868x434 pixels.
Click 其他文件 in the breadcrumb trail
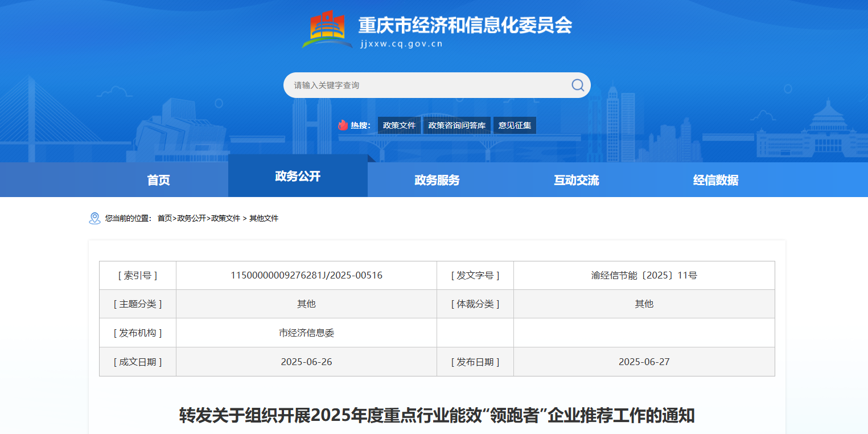point(264,219)
